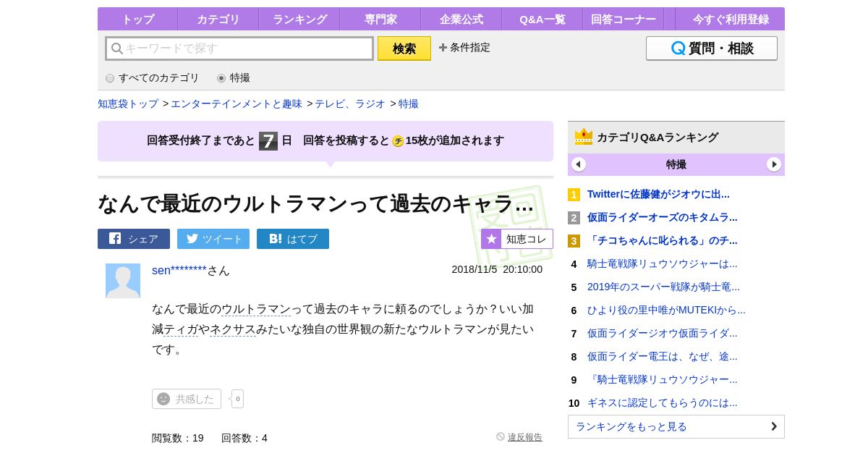Screen dimensions: 868x456
Task: Click the 共感した button
Action: pos(187,399)
